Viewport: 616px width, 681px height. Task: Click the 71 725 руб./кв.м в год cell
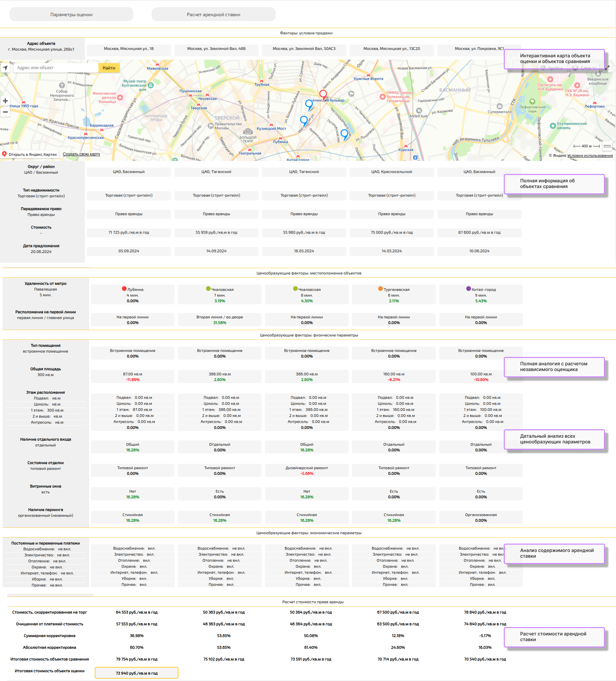[129, 232]
